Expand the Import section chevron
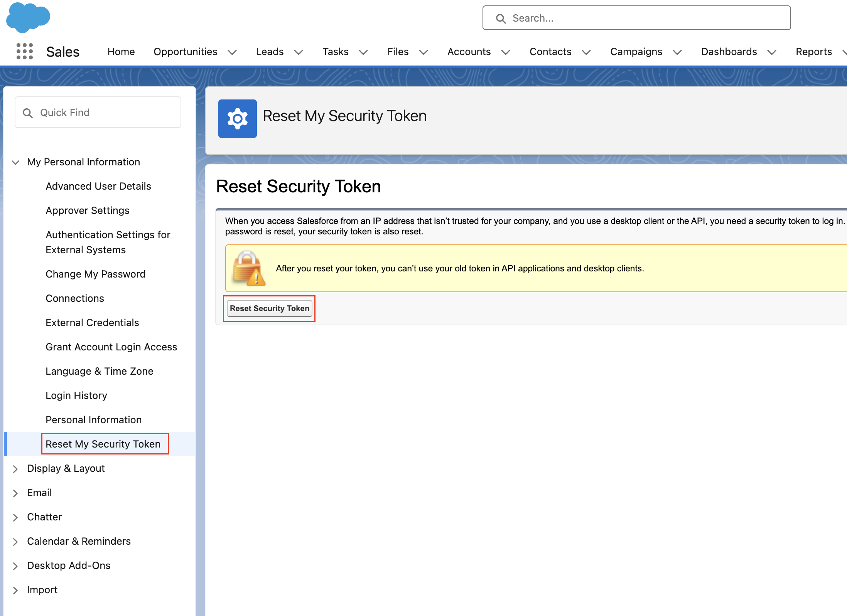The image size is (847, 616). (15, 590)
